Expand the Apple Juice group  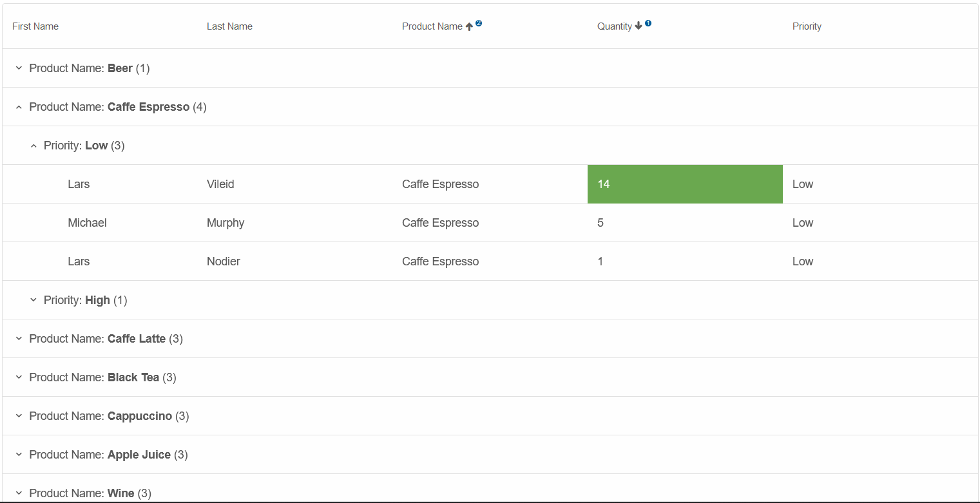coord(19,455)
